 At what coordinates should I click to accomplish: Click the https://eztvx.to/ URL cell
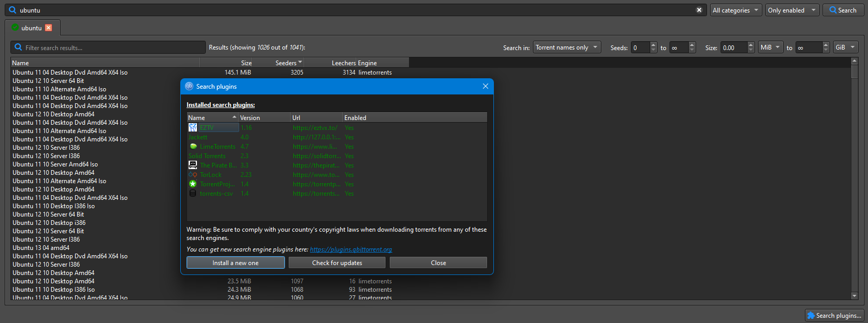315,127
